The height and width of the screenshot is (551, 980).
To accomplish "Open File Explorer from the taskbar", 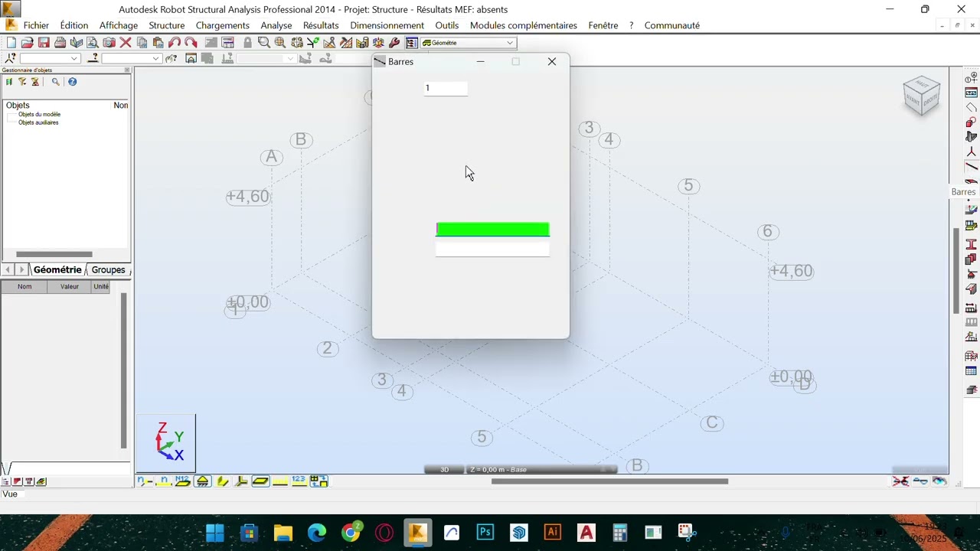I will click(x=283, y=532).
